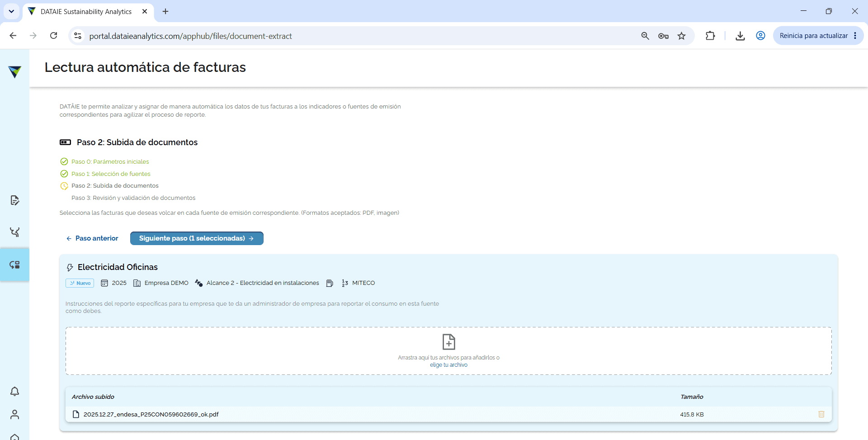Click the MITECO label
Screen dimensions: 868x440
pos(363,283)
